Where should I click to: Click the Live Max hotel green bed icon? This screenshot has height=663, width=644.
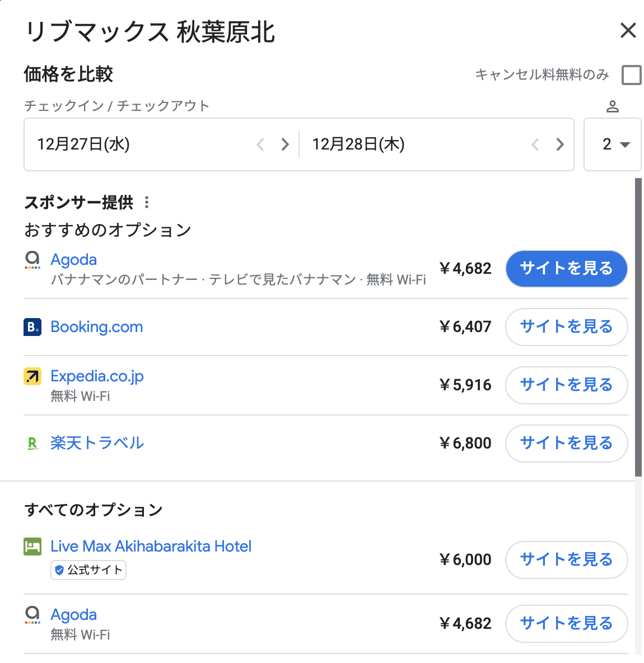point(32,547)
